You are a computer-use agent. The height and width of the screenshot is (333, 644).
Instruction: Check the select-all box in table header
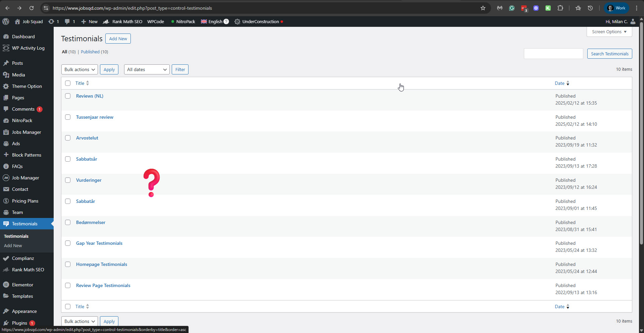point(68,83)
